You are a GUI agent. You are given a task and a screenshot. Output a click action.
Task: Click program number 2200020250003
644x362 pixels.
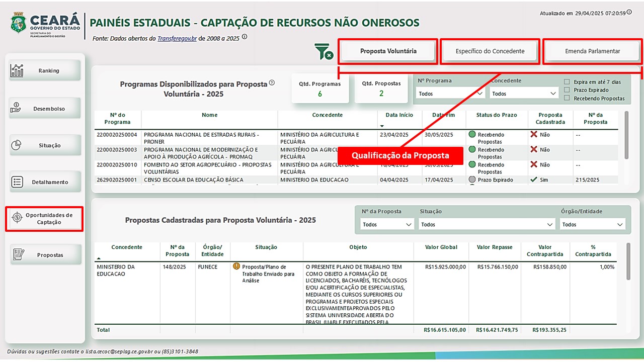click(117, 150)
